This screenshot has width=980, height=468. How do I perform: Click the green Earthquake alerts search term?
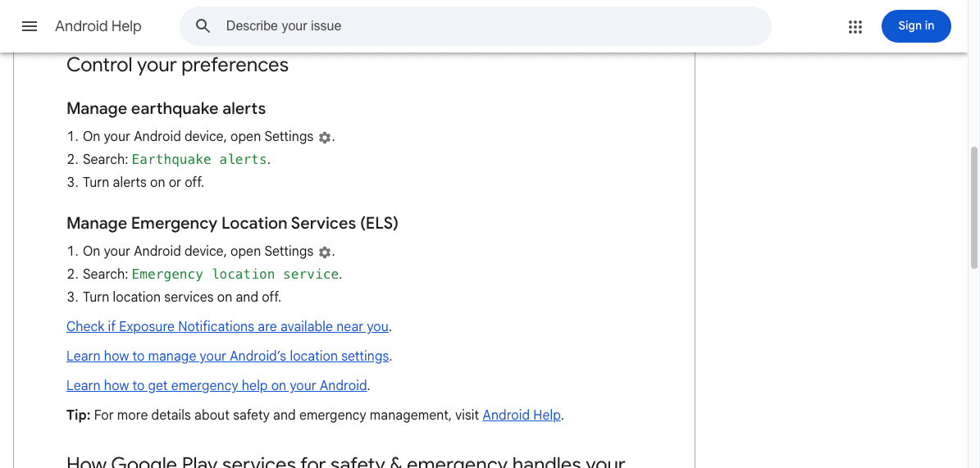tap(199, 159)
